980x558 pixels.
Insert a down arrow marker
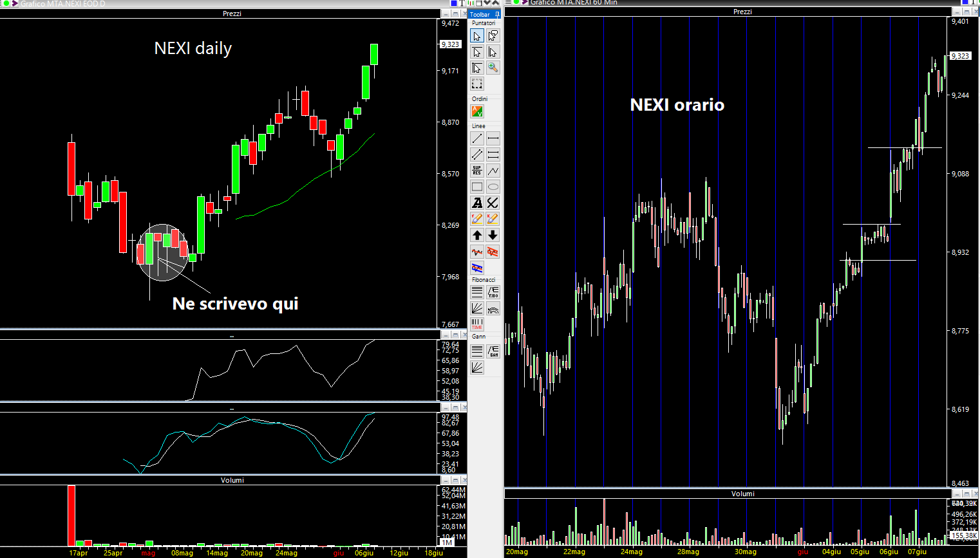point(493,236)
